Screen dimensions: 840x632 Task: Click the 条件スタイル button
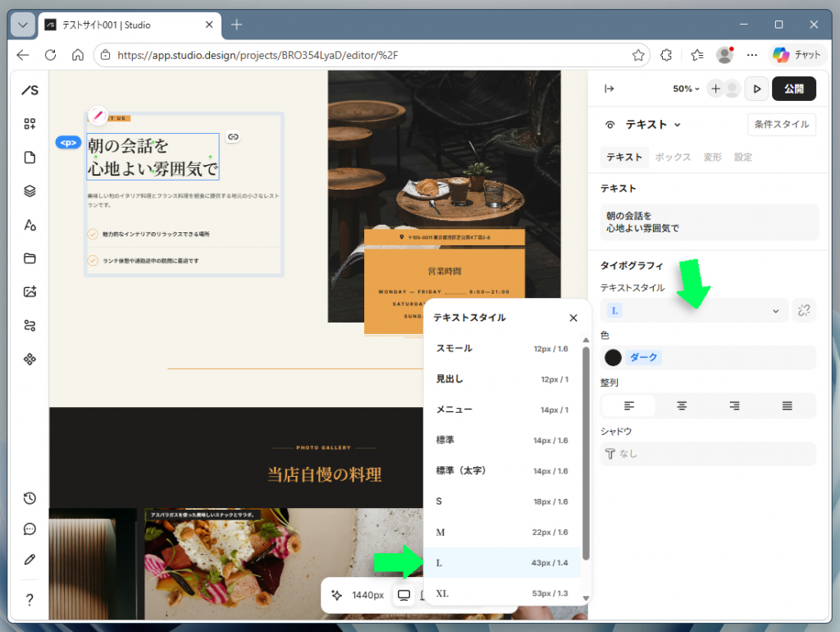click(x=782, y=125)
